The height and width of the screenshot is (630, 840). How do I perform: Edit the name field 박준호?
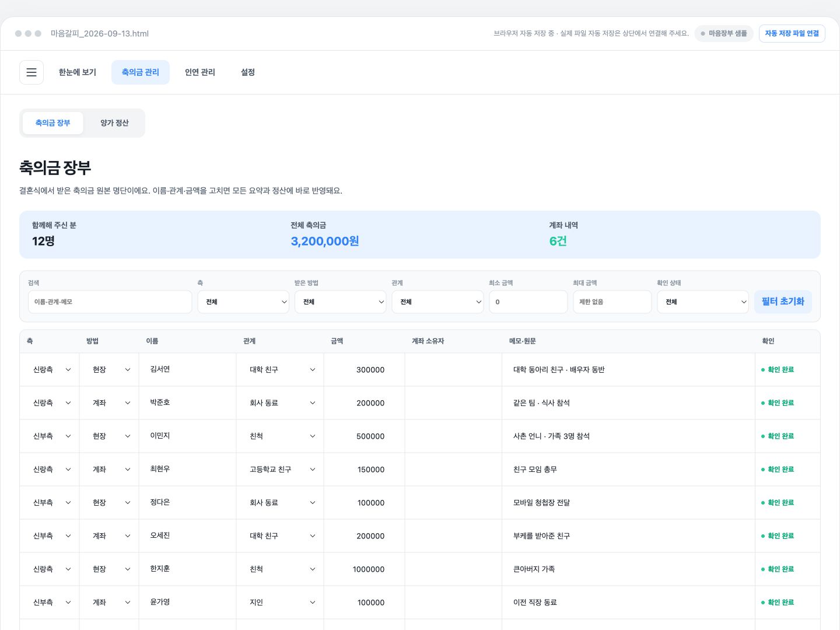(x=188, y=403)
